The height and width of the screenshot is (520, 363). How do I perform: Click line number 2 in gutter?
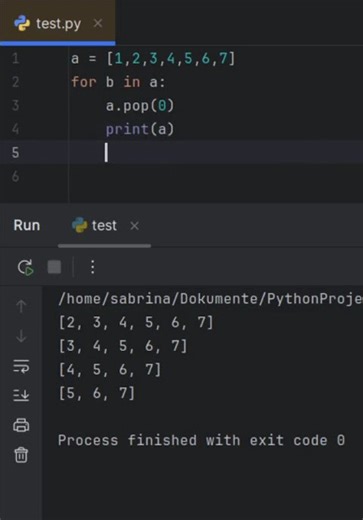coord(15,82)
